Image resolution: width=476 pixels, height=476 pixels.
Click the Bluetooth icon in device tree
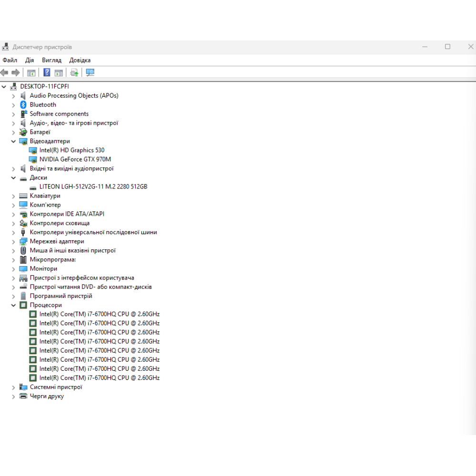(x=23, y=105)
